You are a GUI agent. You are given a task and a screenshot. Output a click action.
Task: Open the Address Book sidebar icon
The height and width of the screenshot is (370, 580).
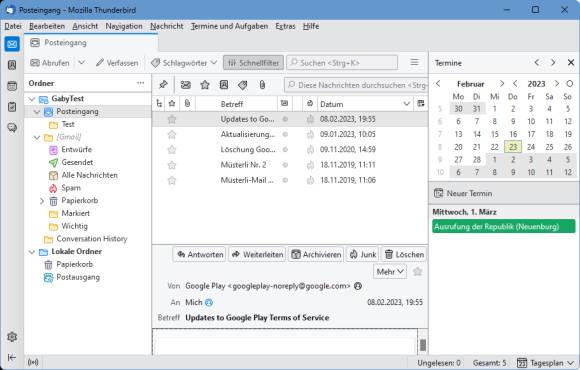point(12,65)
